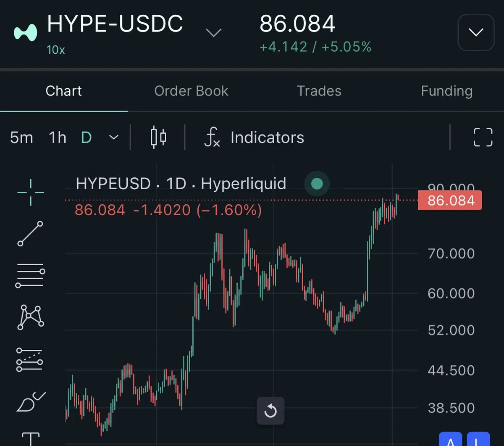This screenshot has height=446, width=504.
Task: Click the 10x leverage label
Action: pyautogui.click(x=56, y=50)
